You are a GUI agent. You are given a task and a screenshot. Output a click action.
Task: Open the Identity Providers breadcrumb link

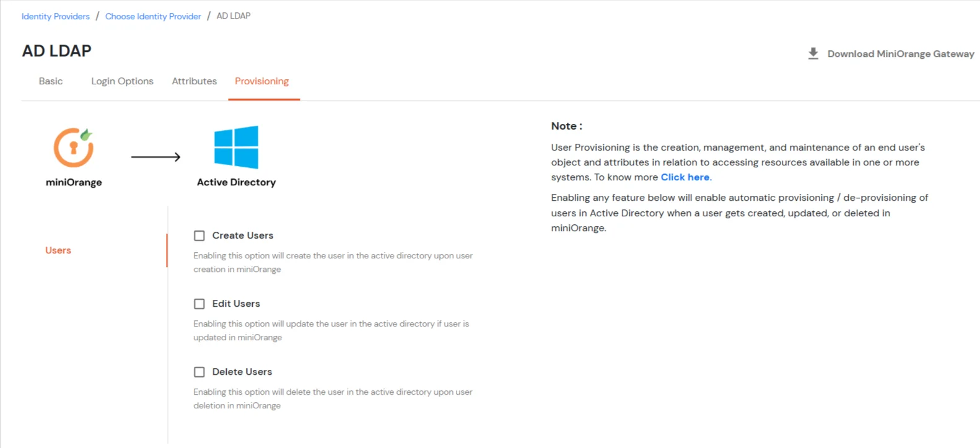tap(55, 16)
